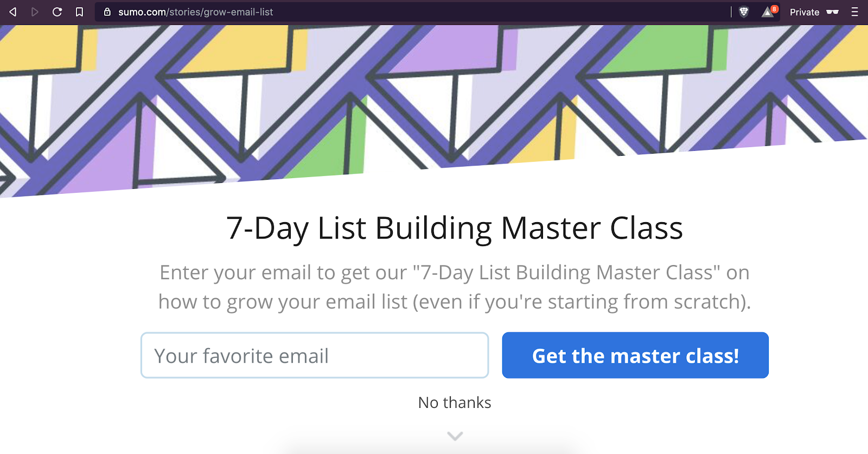
Task: Open the Brave Shields lion icon
Action: point(744,12)
